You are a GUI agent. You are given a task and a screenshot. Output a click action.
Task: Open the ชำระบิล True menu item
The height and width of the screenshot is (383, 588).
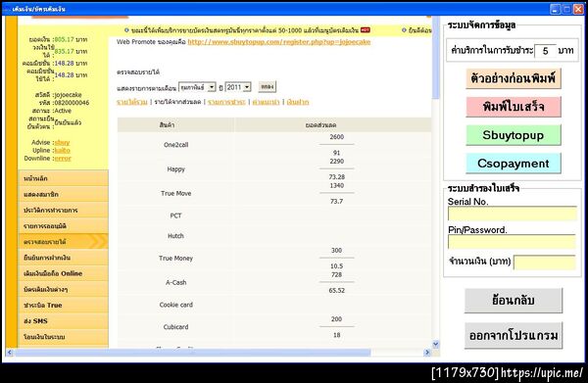(x=63, y=305)
